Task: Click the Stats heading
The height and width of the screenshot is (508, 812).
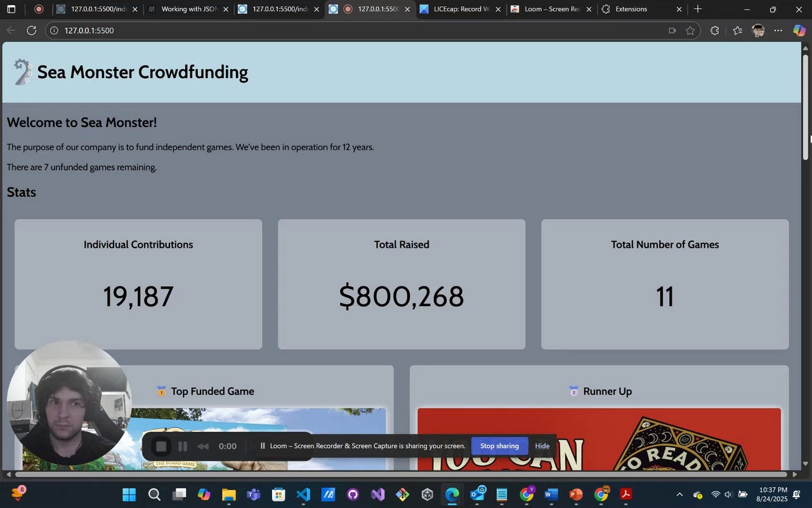Action: (22, 192)
